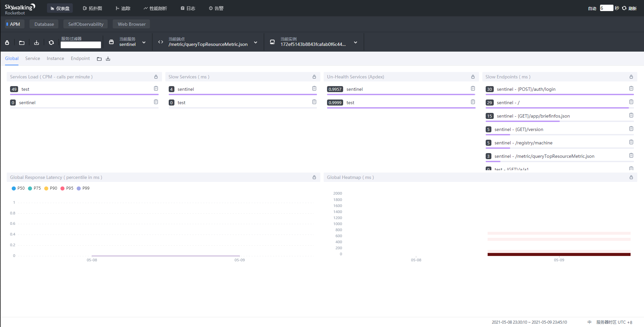The width and height of the screenshot is (644, 327).
Task: Copy test name in Slow Services row
Action: tap(314, 102)
